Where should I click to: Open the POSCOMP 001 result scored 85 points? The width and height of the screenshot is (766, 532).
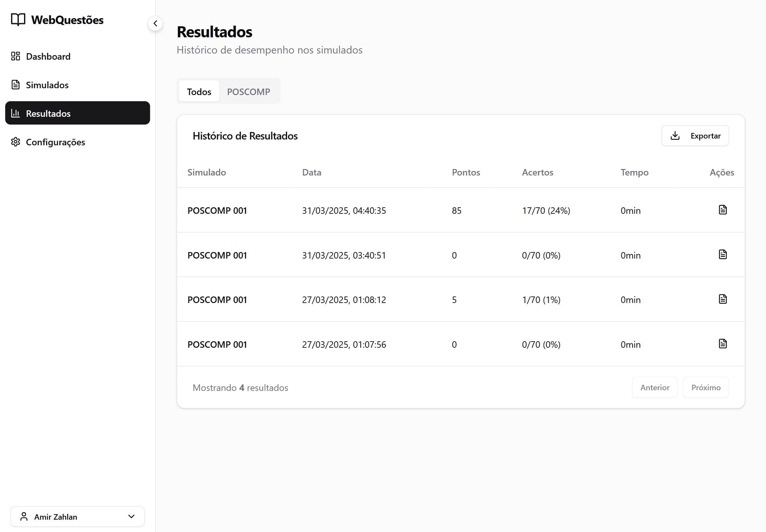pos(217,210)
